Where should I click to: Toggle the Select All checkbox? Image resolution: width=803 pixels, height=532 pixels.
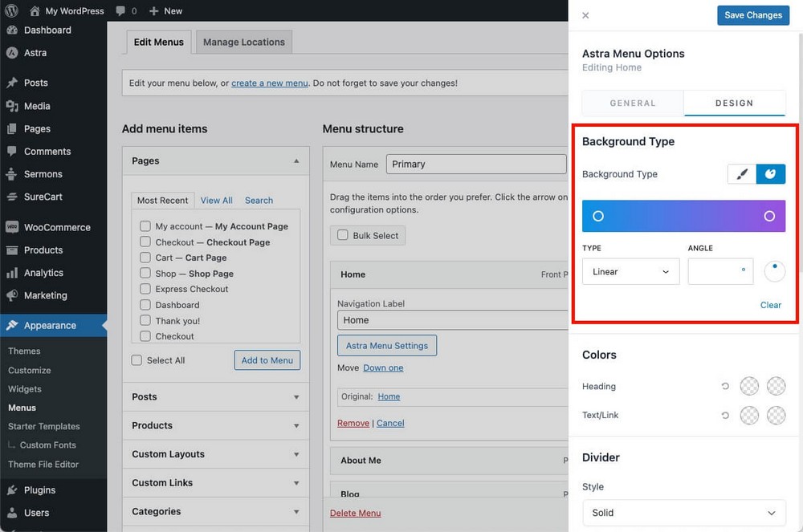(137, 360)
